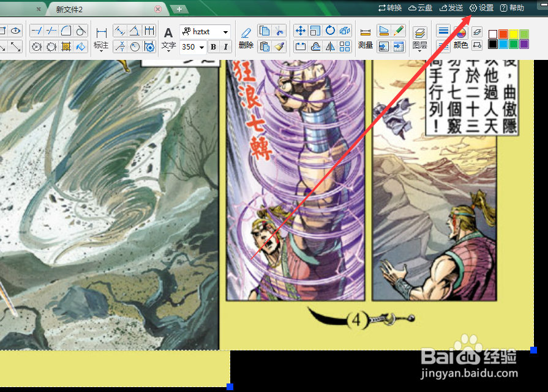Click the area measurement triangle ruler icon
The width and height of the screenshot is (548, 392).
coord(384,31)
